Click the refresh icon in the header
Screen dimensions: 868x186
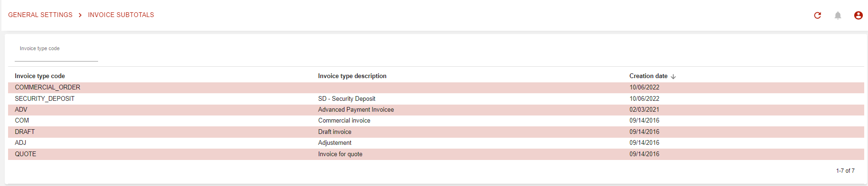click(817, 16)
